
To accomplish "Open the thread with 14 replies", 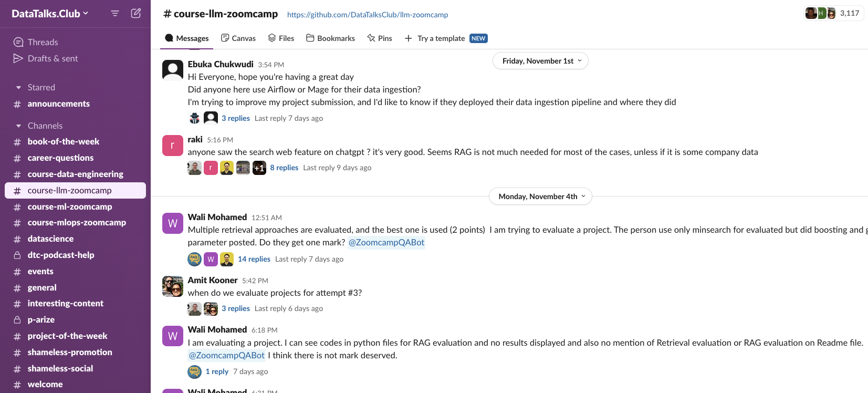I will click(254, 258).
